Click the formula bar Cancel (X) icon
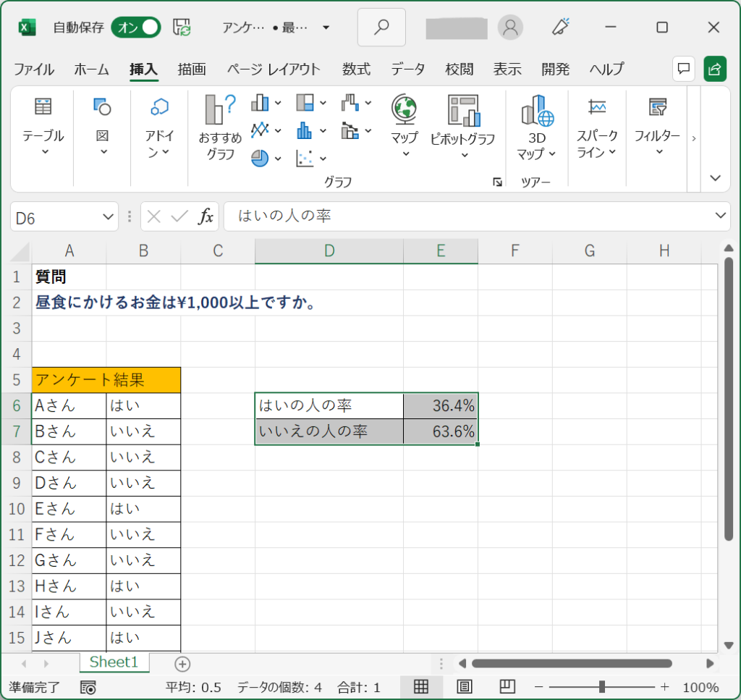 point(153,217)
